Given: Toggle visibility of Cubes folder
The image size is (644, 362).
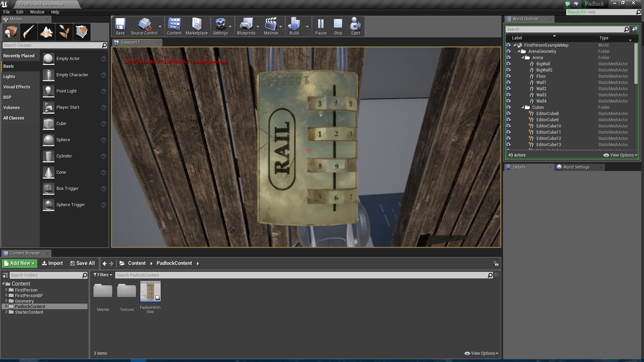Looking at the screenshot, I should pos(508,108).
